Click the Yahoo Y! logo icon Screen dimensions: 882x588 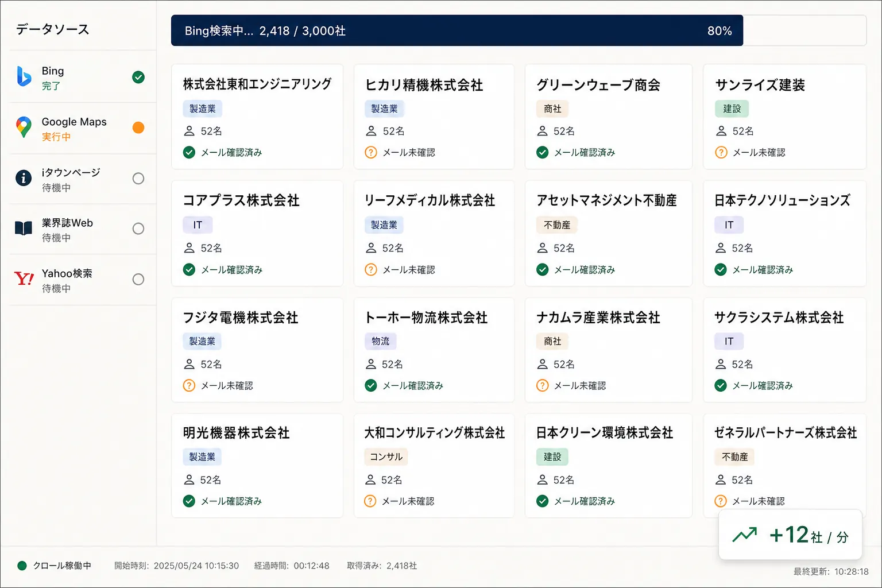24,279
